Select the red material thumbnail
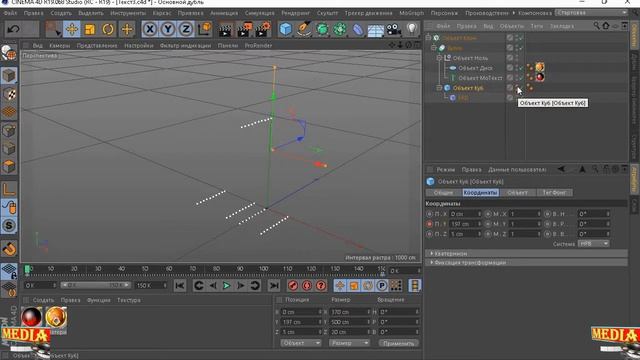Image resolution: width=640 pixels, height=360 pixels. [31, 317]
